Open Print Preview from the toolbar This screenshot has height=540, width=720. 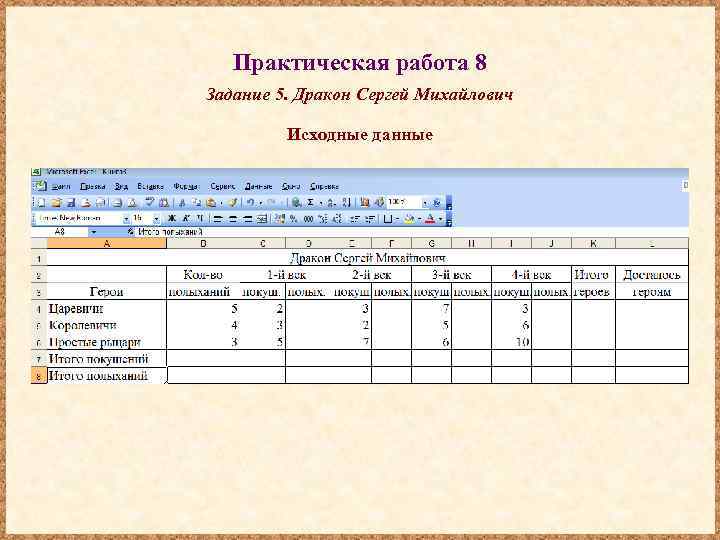click(x=132, y=202)
